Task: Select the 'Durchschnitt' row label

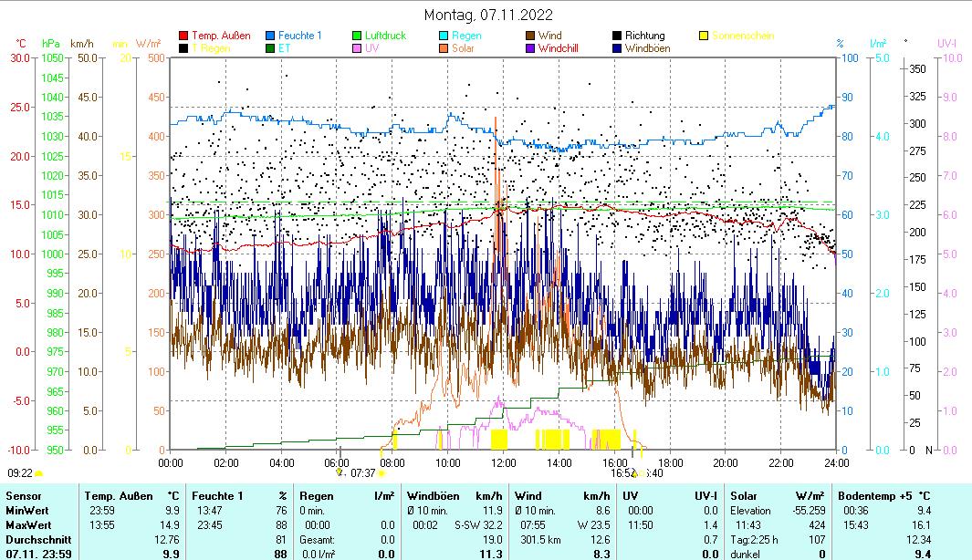Action: click(x=38, y=540)
